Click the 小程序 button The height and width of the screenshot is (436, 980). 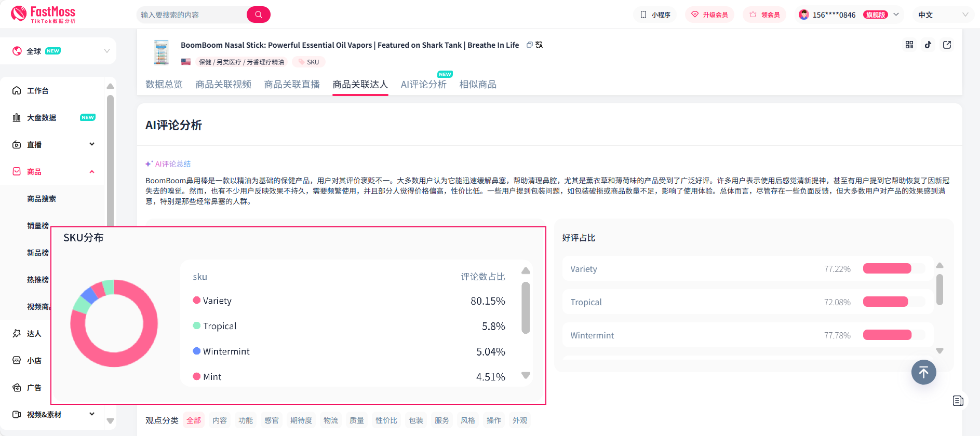coord(655,15)
